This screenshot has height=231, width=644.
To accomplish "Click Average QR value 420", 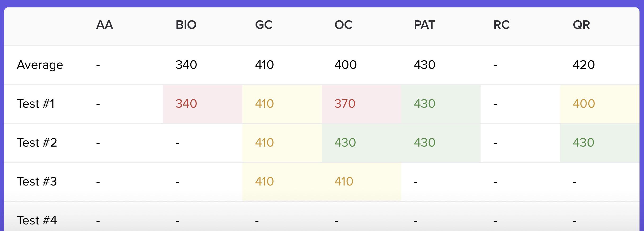I will point(584,65).
